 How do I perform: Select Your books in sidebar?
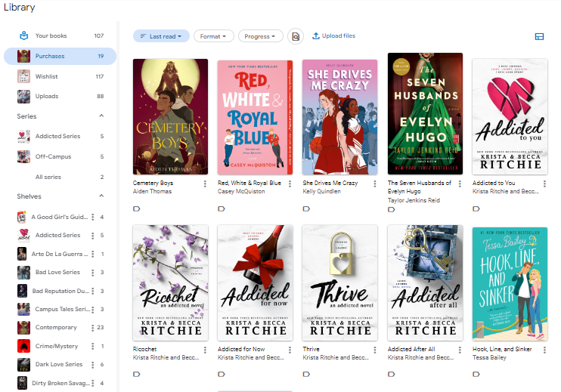60,35
